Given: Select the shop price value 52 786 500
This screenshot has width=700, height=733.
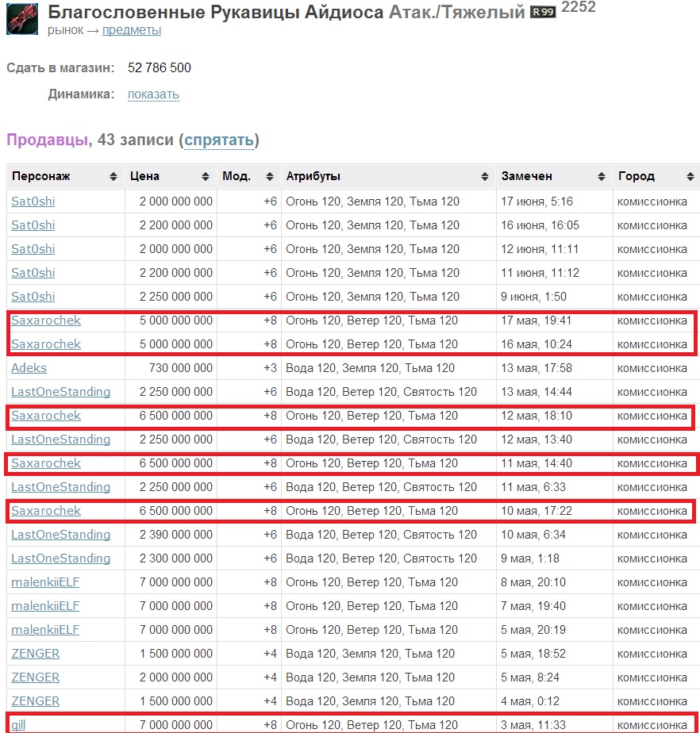Looking at the screenshot, I should click(160, 67).
